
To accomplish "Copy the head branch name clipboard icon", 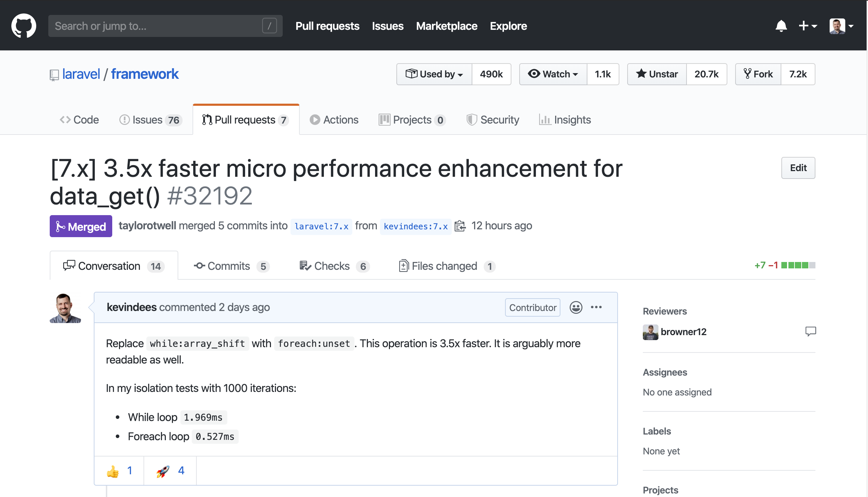I will point(460,226).
